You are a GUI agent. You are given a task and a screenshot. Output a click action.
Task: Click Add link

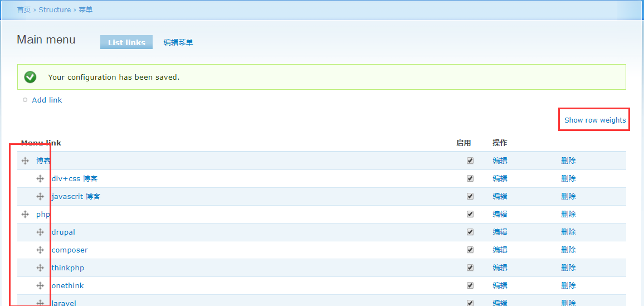(x=47, y=100)
